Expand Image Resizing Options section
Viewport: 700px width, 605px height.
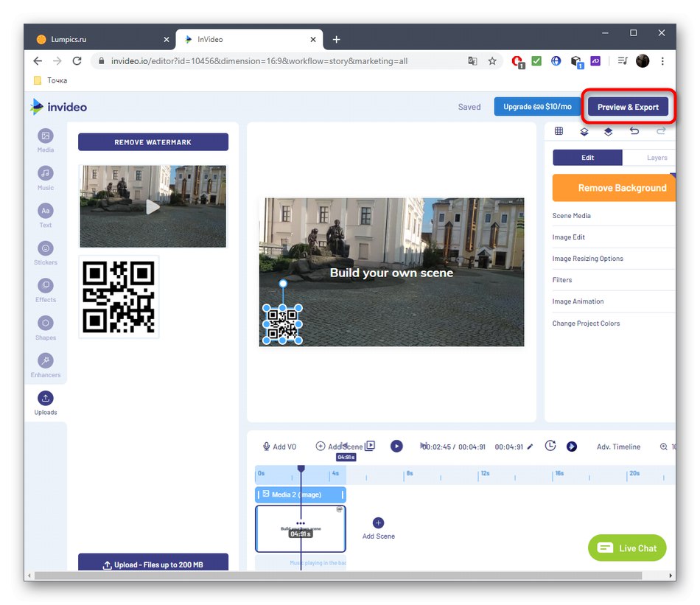[x=613, y=259]
